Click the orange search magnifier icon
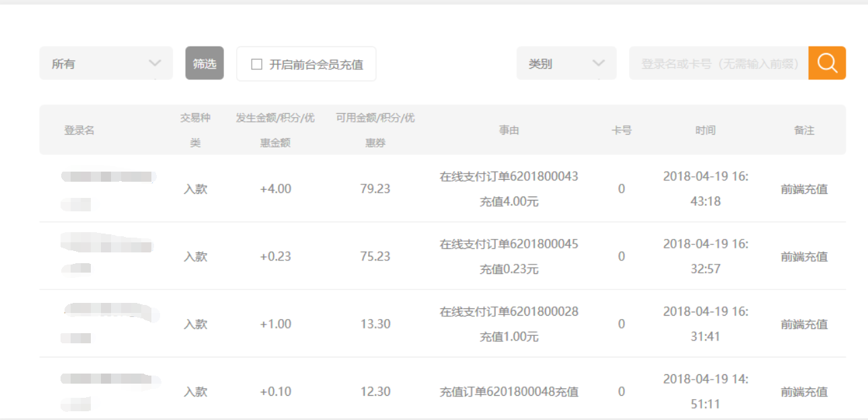The image size is (868, 420). 827,63
